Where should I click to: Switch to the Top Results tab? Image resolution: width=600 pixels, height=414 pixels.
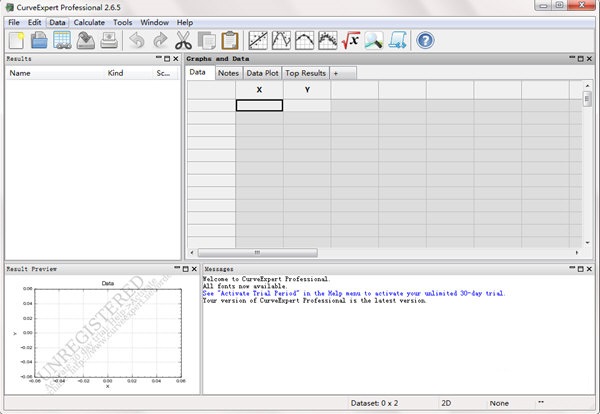[305, 73]
